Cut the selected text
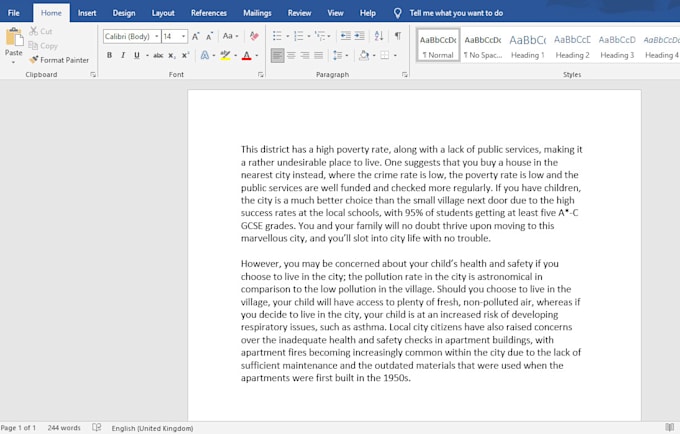Image resolution: width=680 pixels, height=434 pixels. point(41,31)
